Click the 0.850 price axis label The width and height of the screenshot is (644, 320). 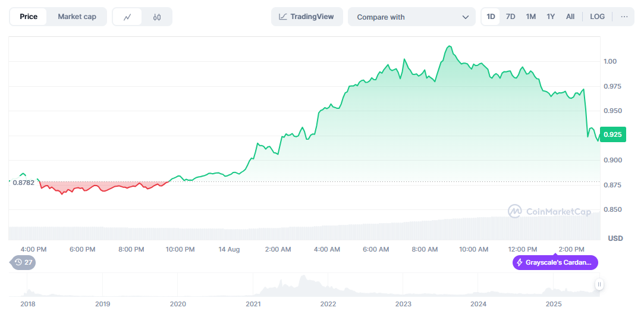click(x=613, y=209)
